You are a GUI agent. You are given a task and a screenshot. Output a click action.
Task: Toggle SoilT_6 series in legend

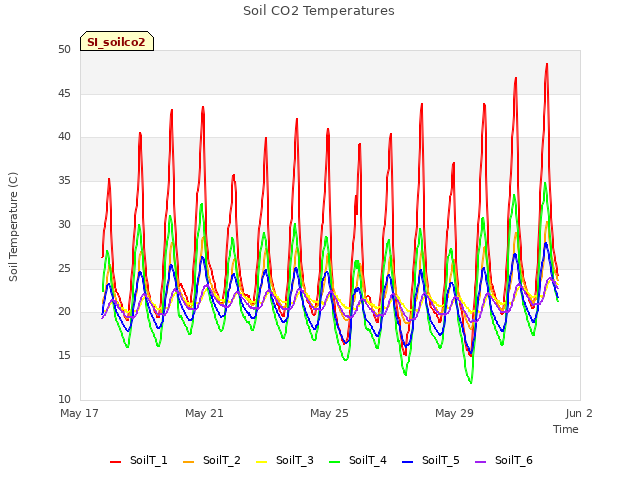click(x=504, y=460)
